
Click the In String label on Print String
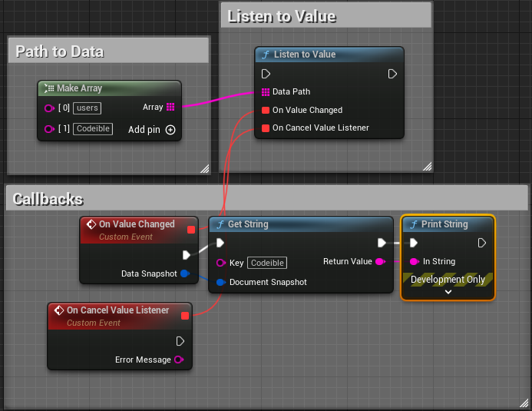pyautogui.click(x=439, y=261)
